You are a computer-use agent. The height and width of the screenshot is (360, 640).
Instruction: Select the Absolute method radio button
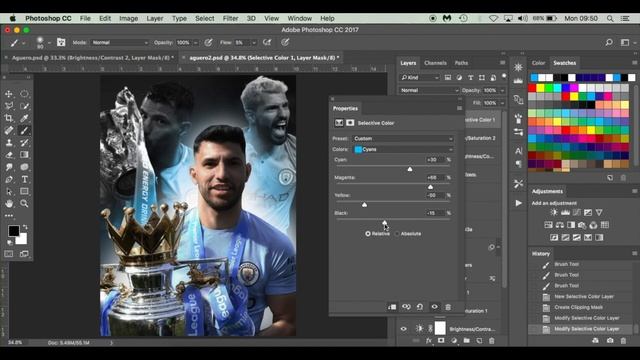coord(397,234)
